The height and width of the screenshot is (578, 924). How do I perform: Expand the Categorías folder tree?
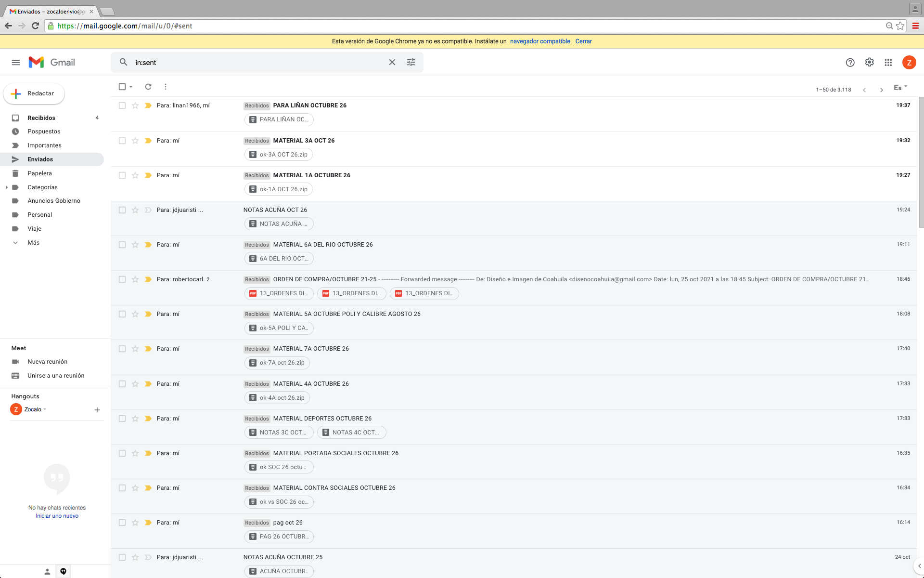(x=6, y=187)
